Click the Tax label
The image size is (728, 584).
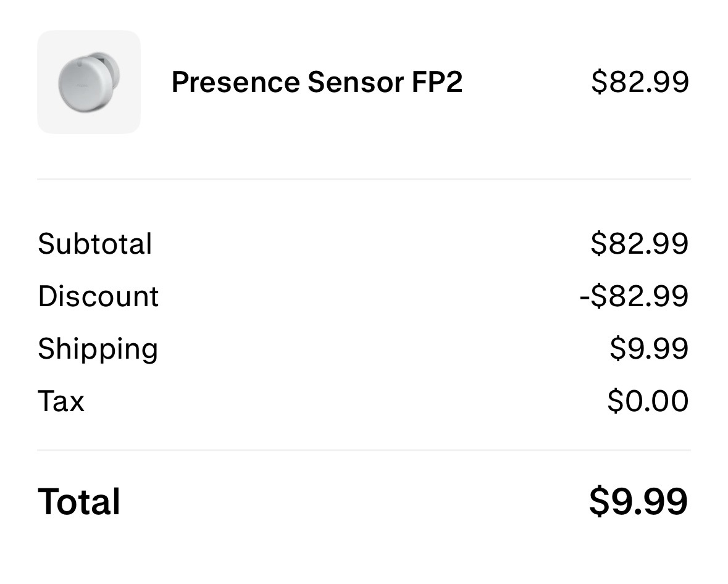point(61,401)
